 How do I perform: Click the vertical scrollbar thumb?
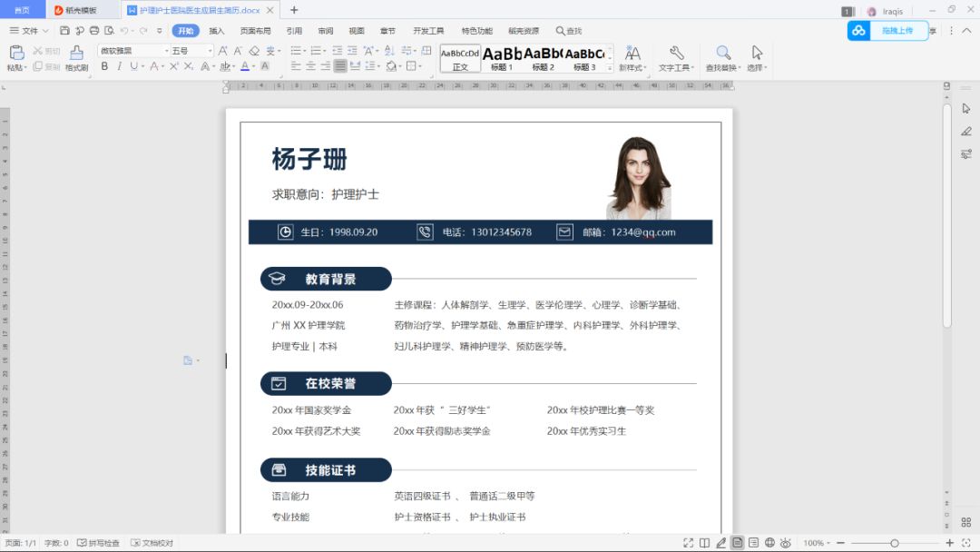point(946,216)
